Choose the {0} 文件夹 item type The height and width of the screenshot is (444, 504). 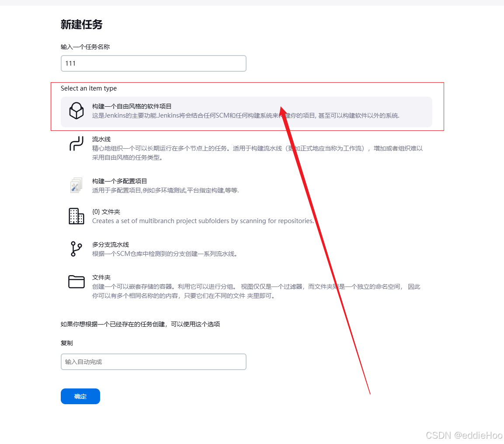[x=106, y=212]
